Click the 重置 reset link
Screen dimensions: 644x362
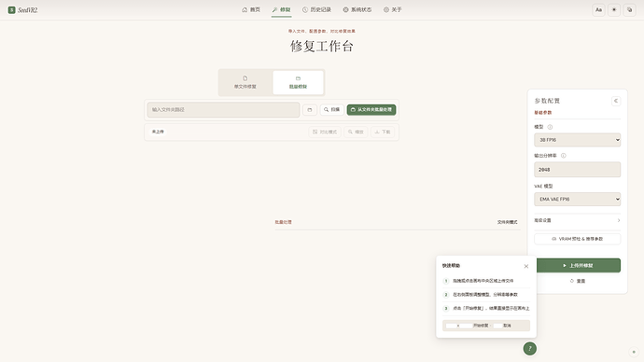(578, 281)
